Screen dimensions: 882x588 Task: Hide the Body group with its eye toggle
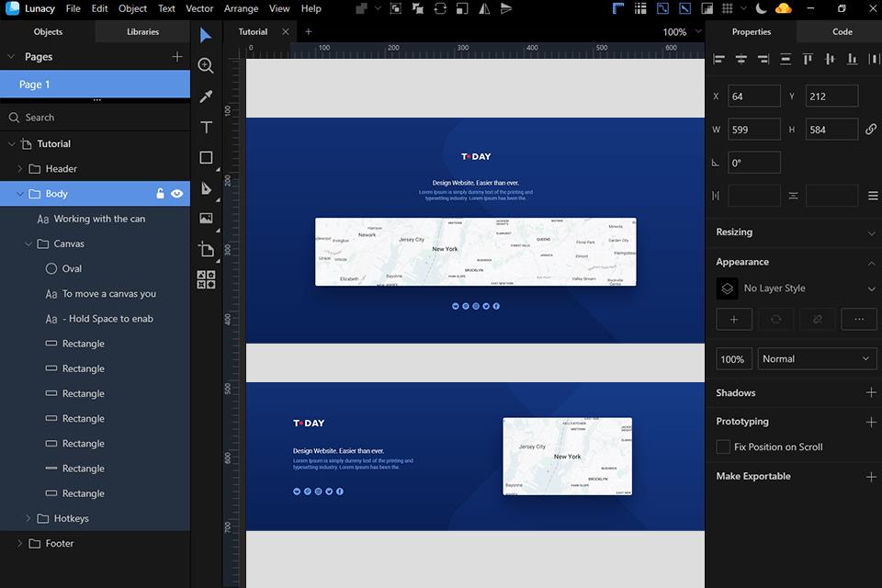click(x=176, y=194)
